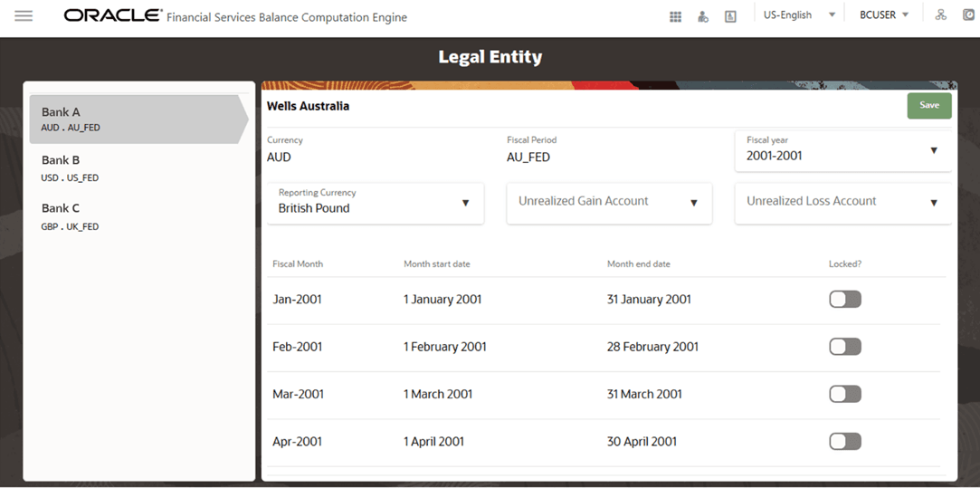Click the Jan-2001 fiscal month cell
Viewport: 980px width, 488px height.
coord(297,300)
